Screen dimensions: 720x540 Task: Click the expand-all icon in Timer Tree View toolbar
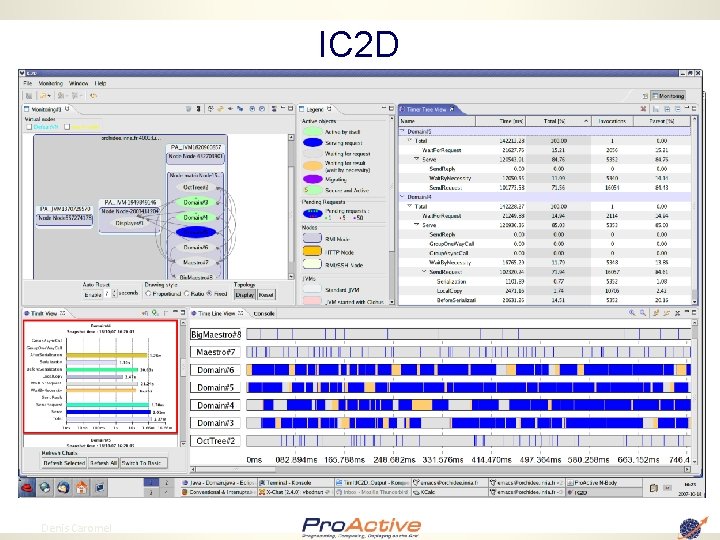click(x=667, y=109)
